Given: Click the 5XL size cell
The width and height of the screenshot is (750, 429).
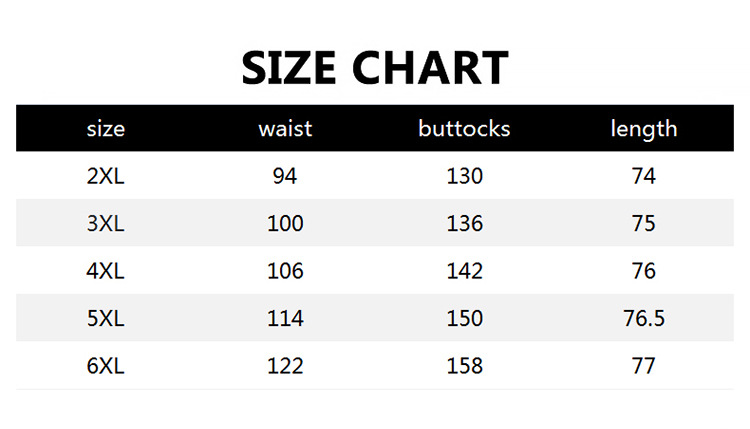Looking at the screenshot, I should coord(105,319).
